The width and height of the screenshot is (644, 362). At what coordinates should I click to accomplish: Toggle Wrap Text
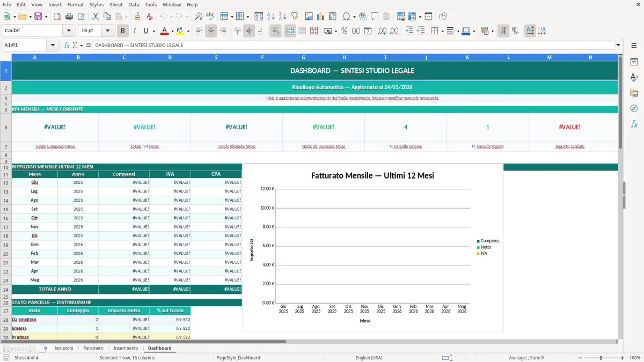click(x=275, y=31)
